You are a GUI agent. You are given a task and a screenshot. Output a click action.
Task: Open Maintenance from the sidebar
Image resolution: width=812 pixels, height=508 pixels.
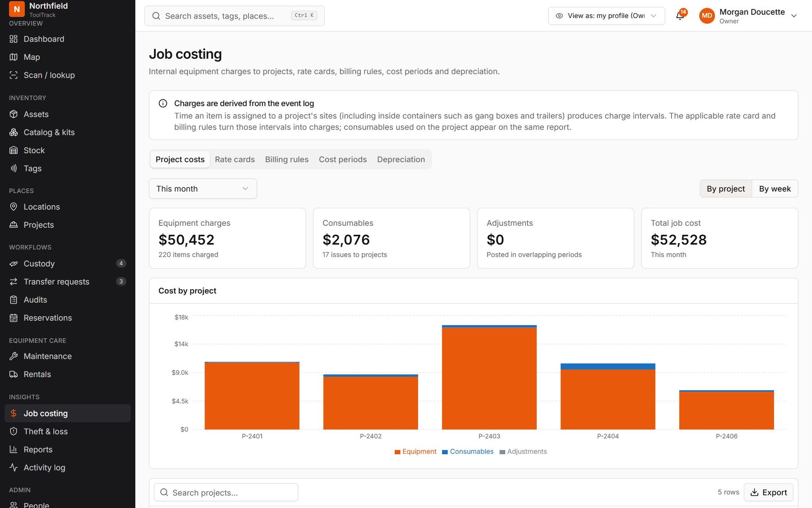pos(68,356)
